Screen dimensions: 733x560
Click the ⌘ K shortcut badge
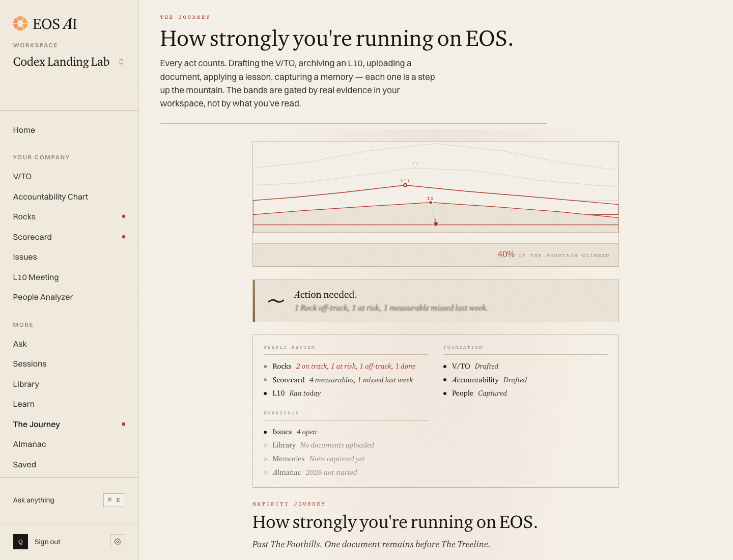(114, 500)
